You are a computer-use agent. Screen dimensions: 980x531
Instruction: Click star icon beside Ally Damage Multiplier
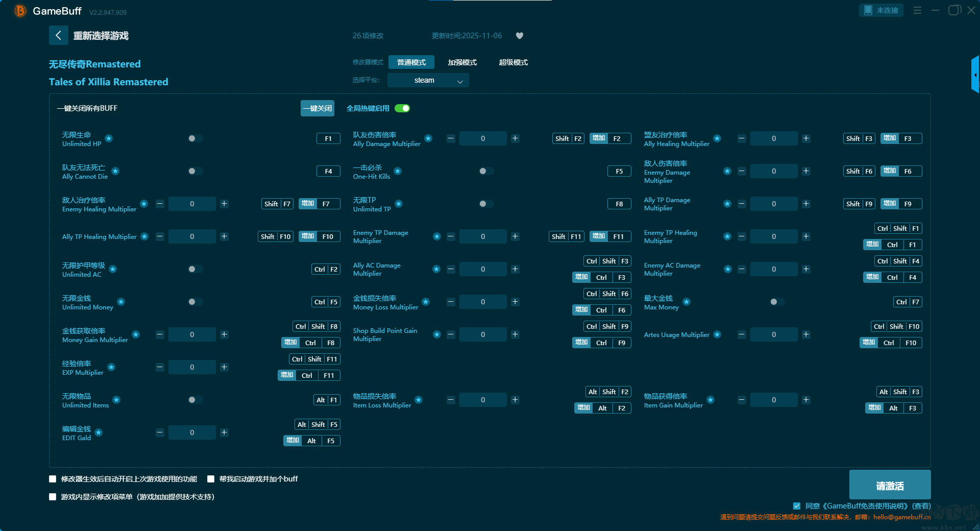pyautogui.click(x=428, y=138)
